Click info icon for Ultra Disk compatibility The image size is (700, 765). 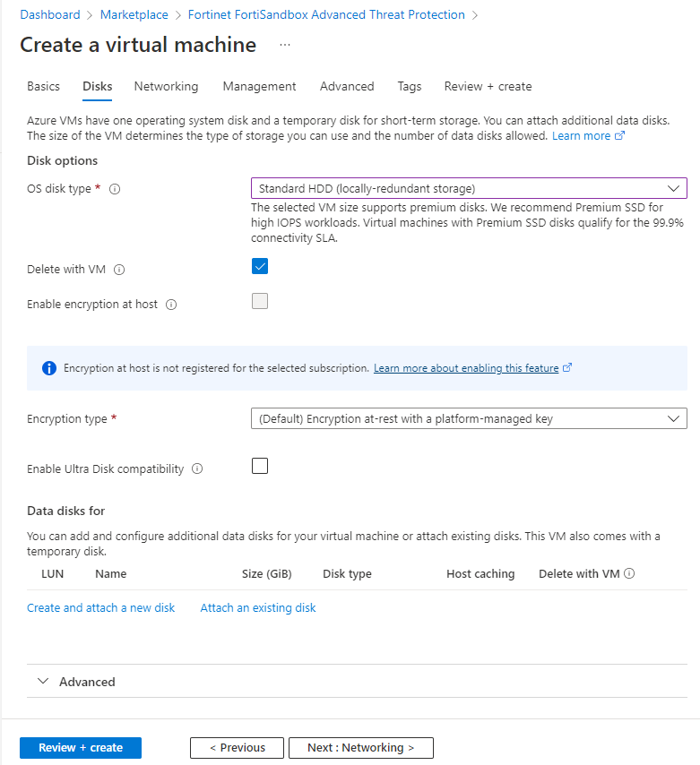coord(197,469)
